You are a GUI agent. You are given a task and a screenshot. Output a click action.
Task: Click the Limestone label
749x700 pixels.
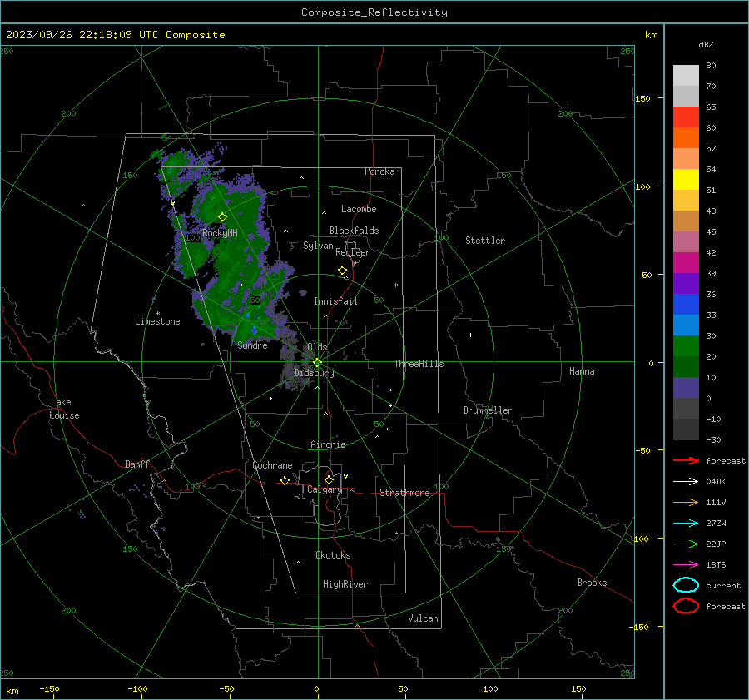click(157, 321)
